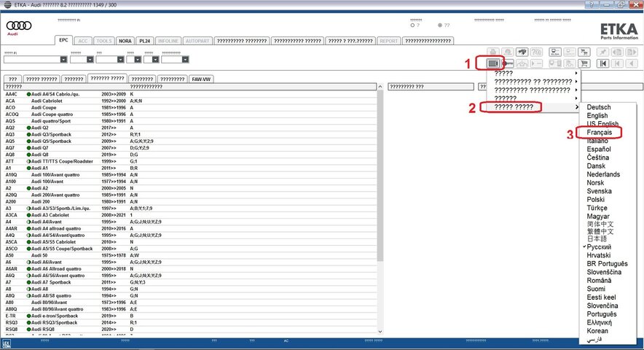Image resolution: width=644 pixels, height=350 pixels.
Task: Choose Deutsch from the language list
Action: point(598,107)
